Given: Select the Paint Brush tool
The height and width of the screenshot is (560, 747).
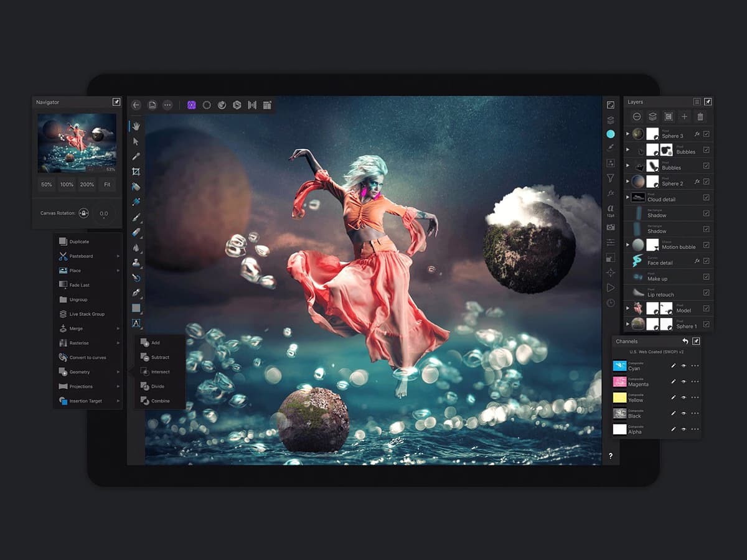Looking at the screenshot, I should [136, 217].
